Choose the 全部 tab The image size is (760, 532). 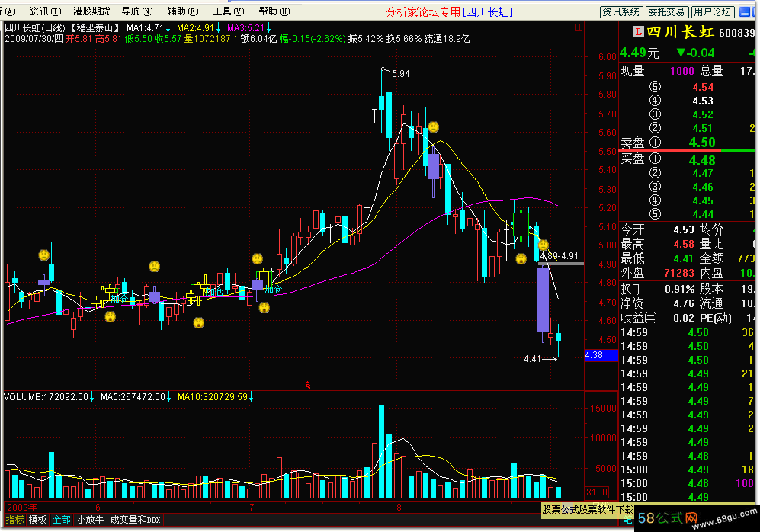point(61,520)
